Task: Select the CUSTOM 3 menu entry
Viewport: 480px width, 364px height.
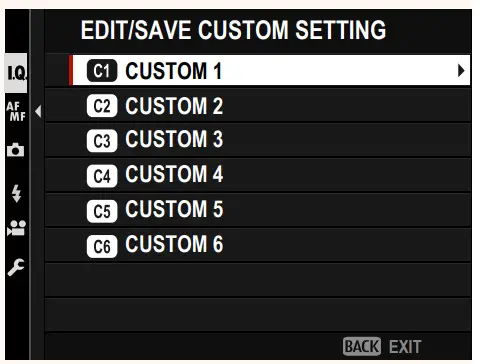Action: pyautogui.click(x=257, y=140)
